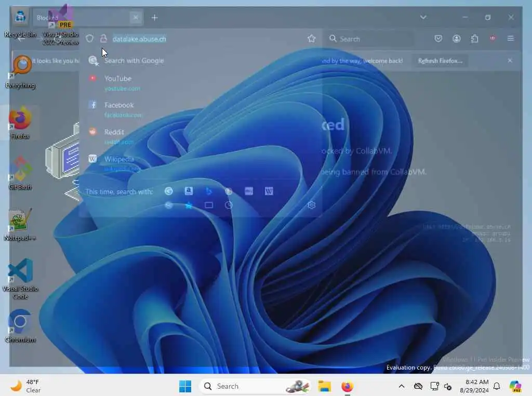
Task: Search this time with Amazon icon
Action: pos(189,191)
